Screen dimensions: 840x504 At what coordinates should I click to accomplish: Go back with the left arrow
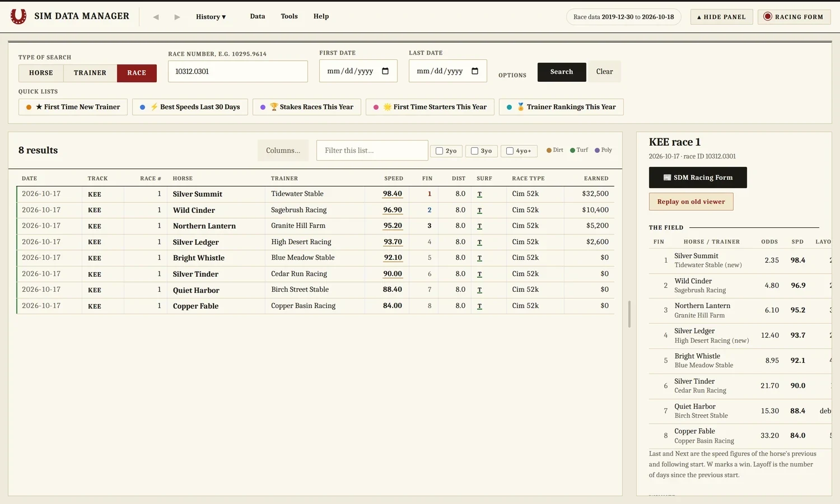click(156, 17)
